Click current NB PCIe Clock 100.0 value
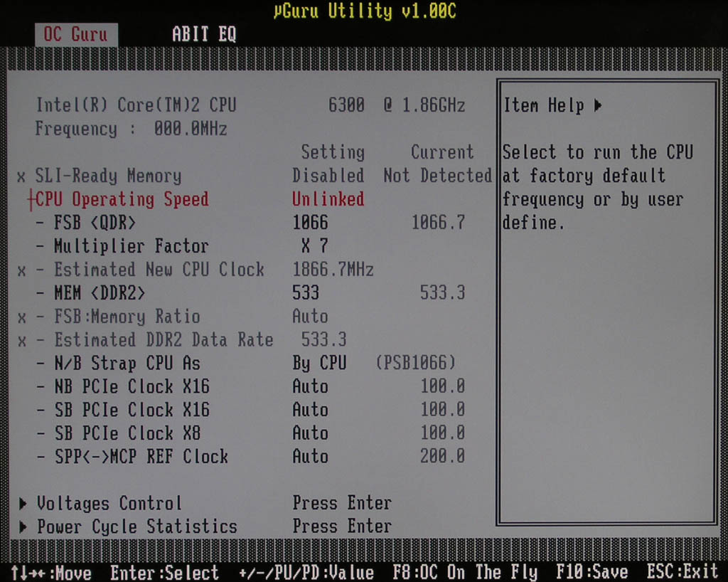The image size is (728, 582). [x=442, y=386]
